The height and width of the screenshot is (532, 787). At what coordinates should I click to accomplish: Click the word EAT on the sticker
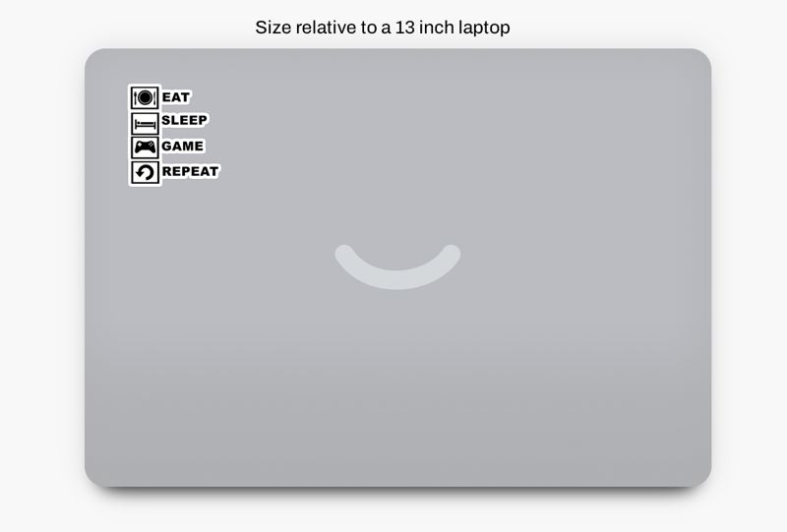click(x=176, y=97)
